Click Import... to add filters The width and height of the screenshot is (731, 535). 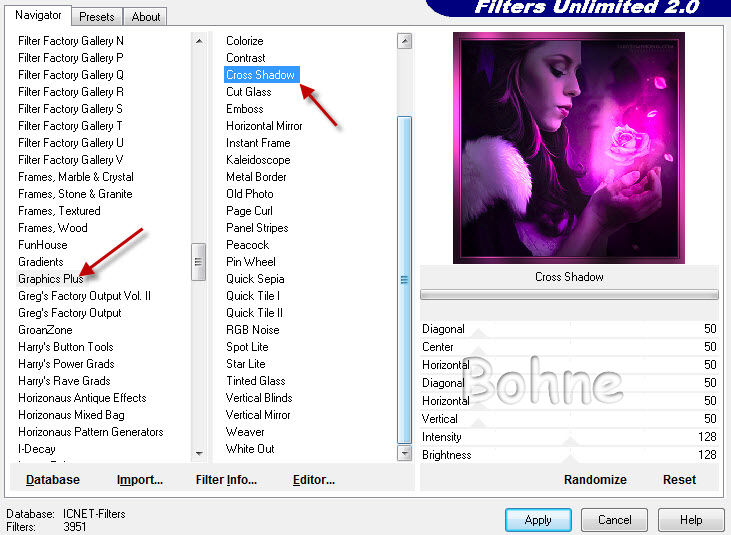tap(140, 480)
